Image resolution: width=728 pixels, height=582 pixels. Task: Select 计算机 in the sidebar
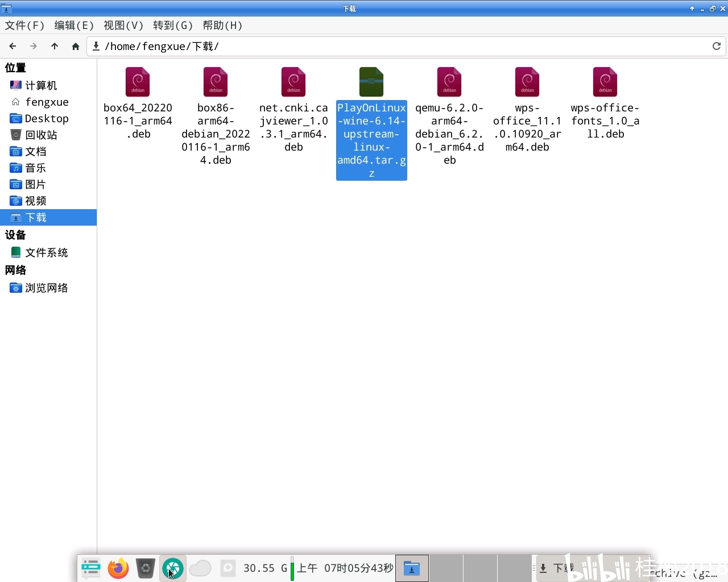pyautogui.click(x=48, y=85)
